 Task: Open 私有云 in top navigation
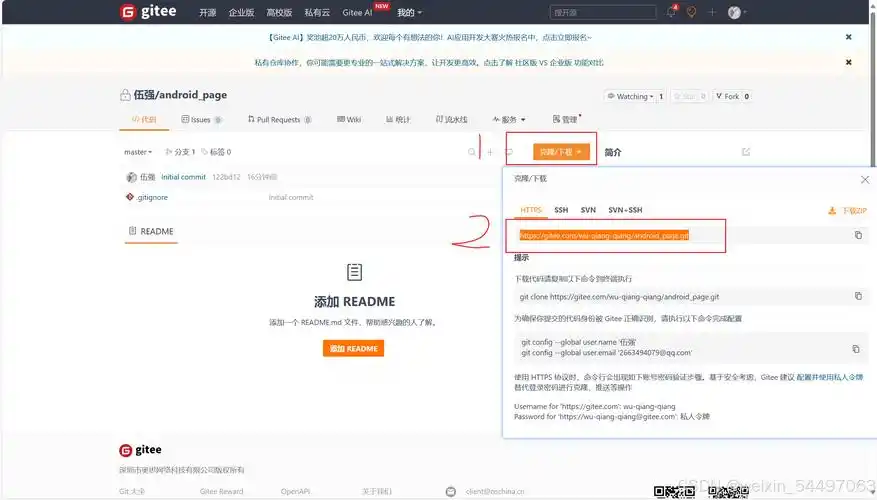pyautogui.click(x=317, y=12)
